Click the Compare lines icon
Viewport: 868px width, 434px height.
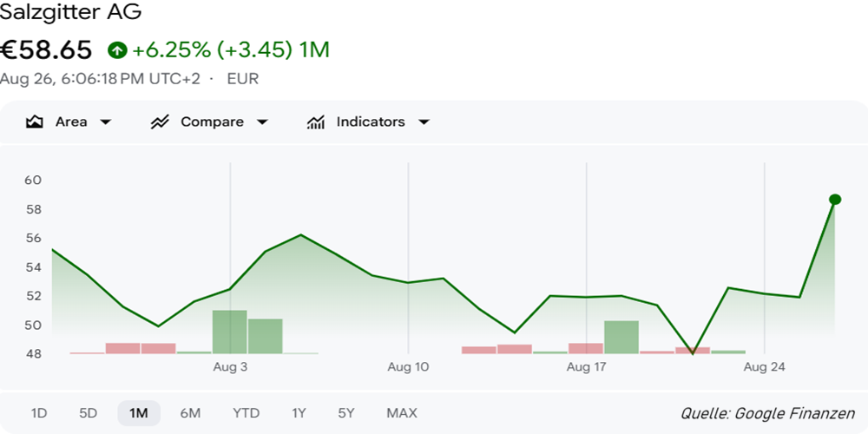[160, 122]
